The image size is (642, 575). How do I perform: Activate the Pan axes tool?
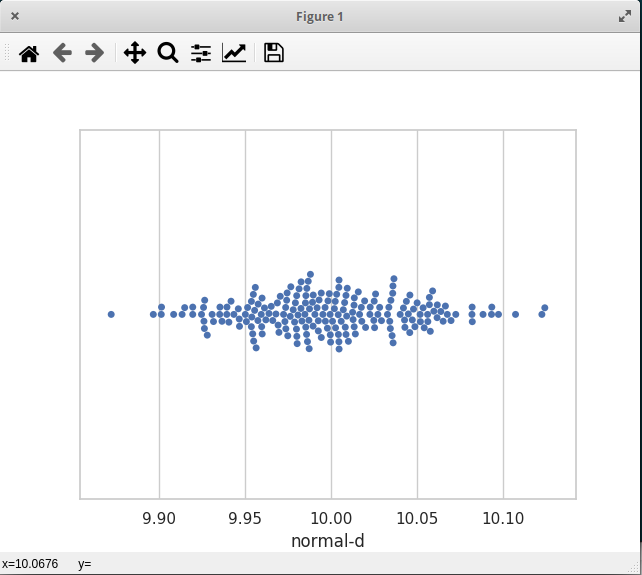[135, 53]
